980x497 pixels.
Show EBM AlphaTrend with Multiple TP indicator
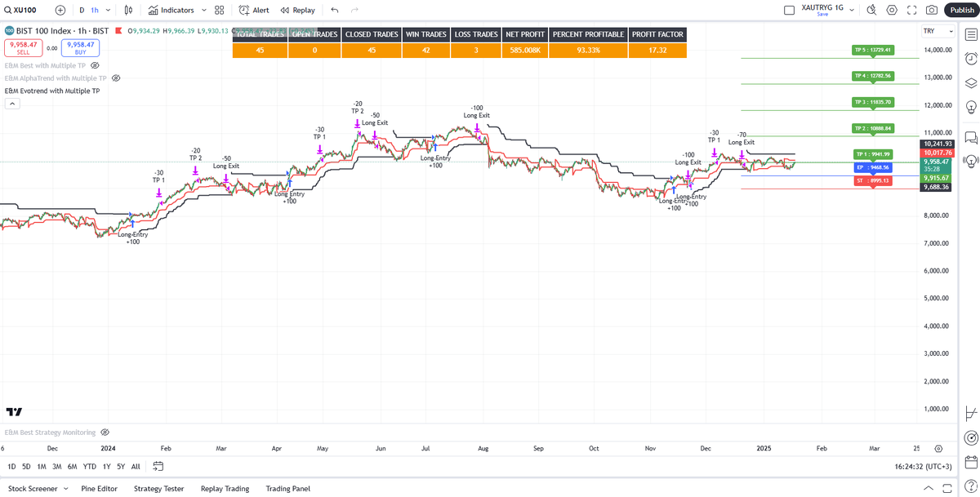click(116, 78)
